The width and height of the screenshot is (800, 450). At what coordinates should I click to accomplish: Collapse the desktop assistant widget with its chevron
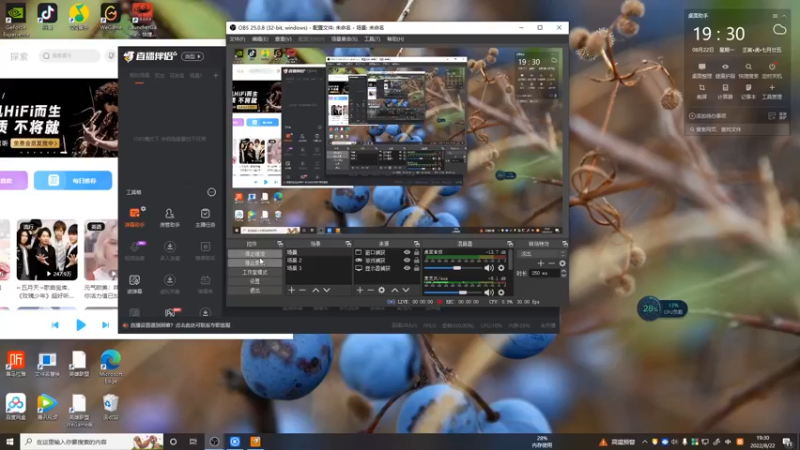[x=784, y=16]
